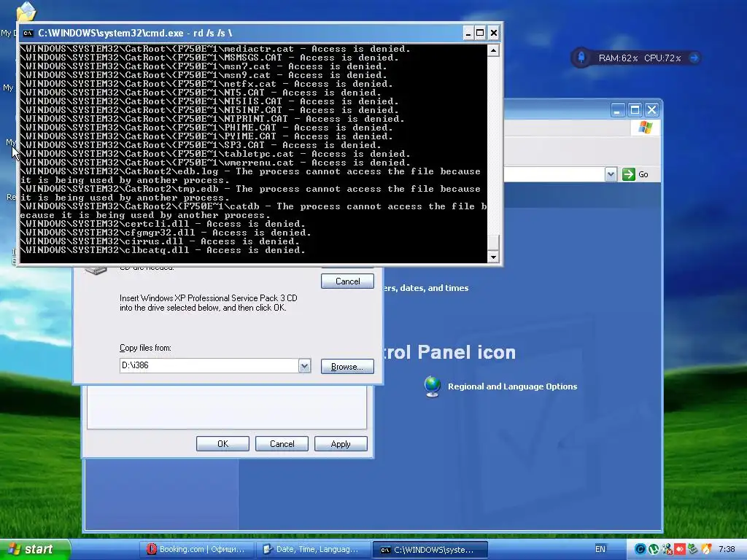Open the Regional and Language Options link

point(512,386)
